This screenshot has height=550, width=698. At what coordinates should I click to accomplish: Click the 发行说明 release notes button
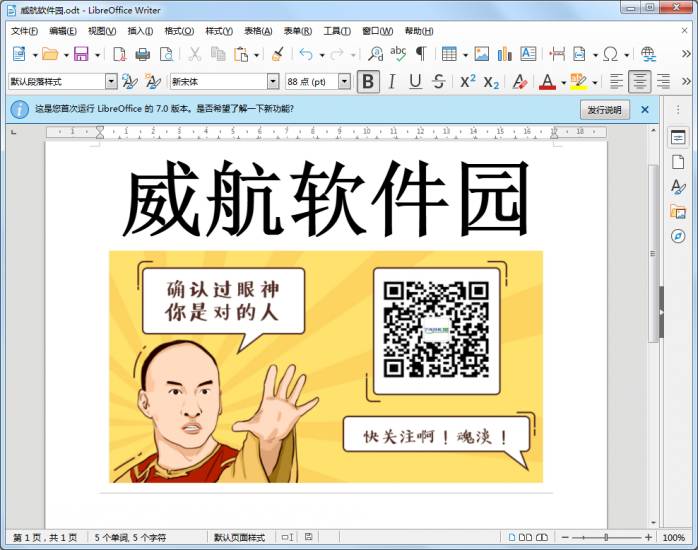(x=605, y=109)
